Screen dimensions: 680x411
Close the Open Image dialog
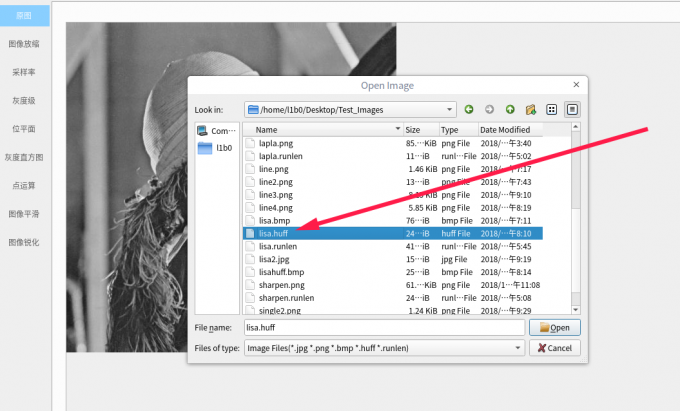coord(576,85)
